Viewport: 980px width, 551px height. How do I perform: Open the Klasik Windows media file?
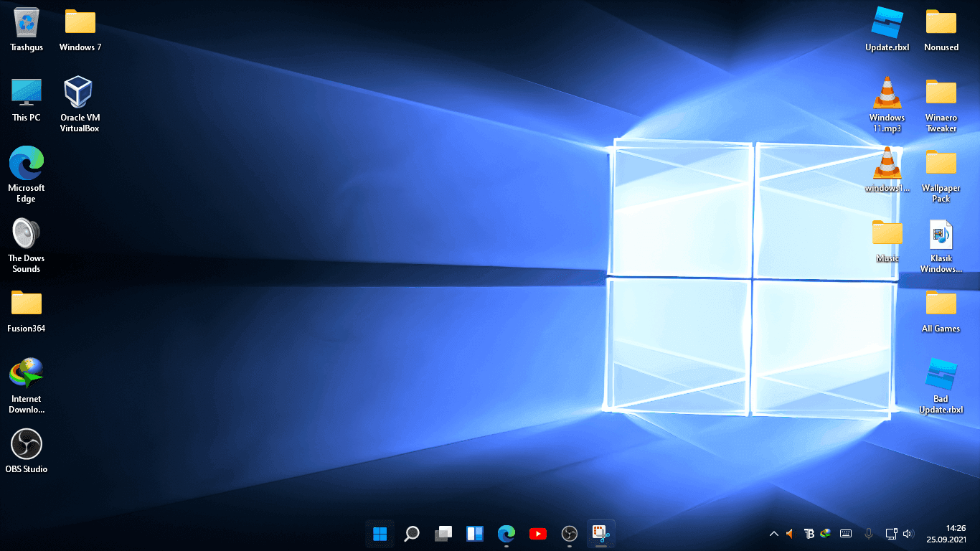coord(941,237)
